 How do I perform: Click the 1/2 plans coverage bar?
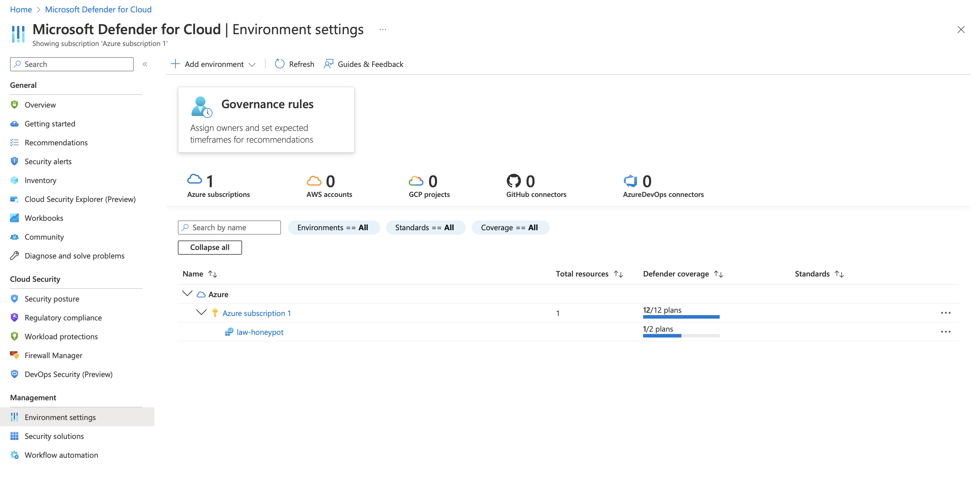point(681,335)
